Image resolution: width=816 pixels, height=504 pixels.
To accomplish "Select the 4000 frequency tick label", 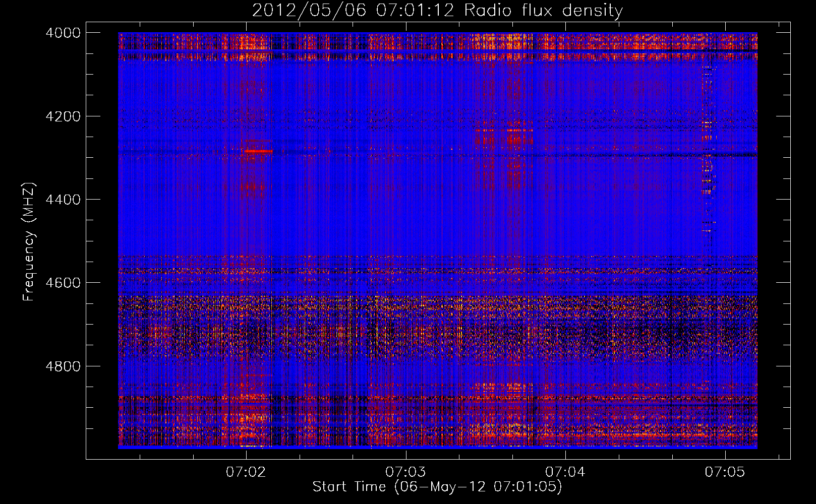I will [63, 33].
